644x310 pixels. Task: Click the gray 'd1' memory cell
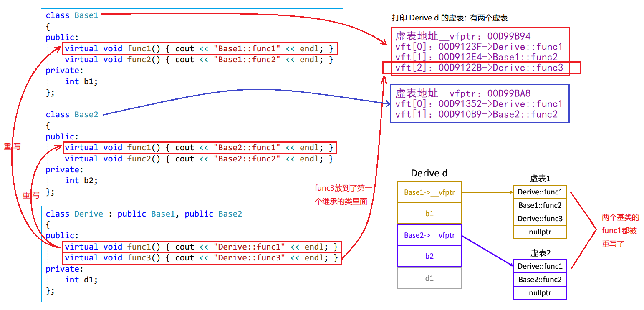(429, 278)
